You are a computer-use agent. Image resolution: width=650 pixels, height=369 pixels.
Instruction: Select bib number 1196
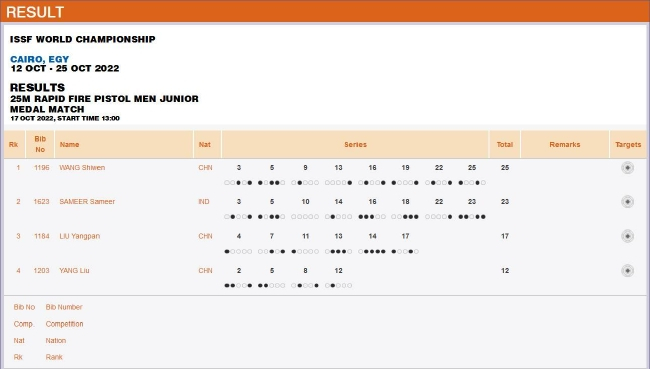(41, 168)
